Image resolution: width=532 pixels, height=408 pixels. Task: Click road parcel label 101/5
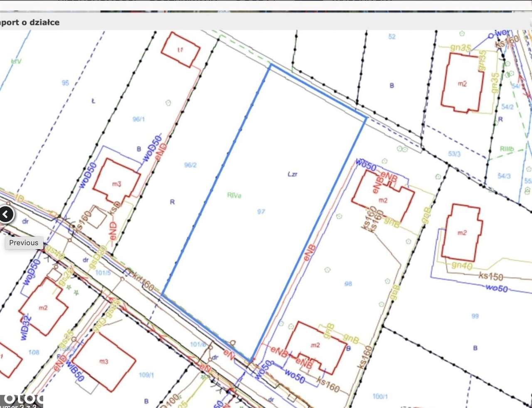(x=103, y=273)
